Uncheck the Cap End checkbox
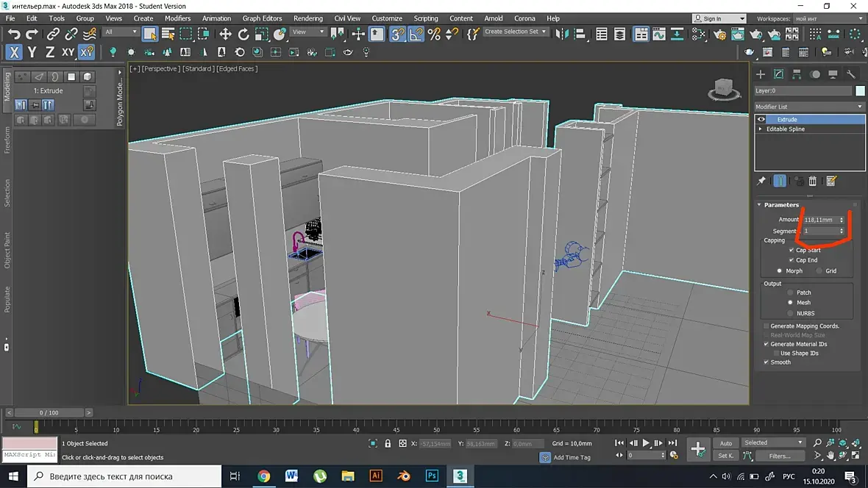Image resolution: width=868 pixels, height=488 pixels. pos(791,260)
